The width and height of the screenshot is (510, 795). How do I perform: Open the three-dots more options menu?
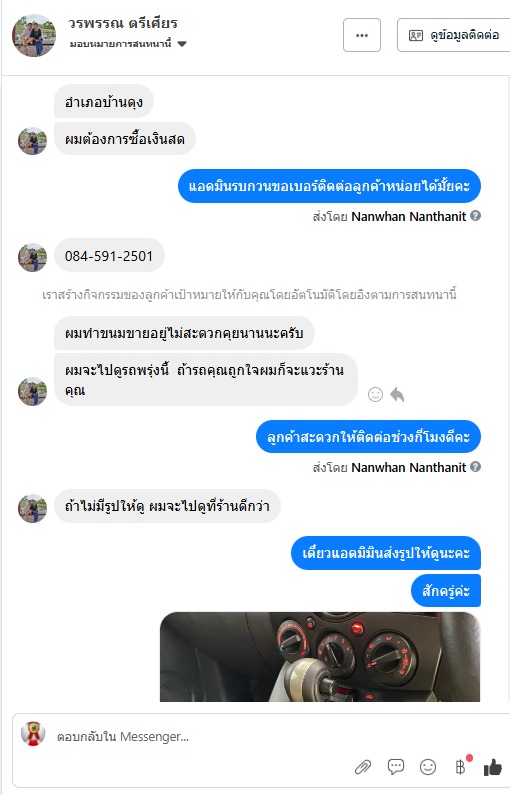point(361,35)
